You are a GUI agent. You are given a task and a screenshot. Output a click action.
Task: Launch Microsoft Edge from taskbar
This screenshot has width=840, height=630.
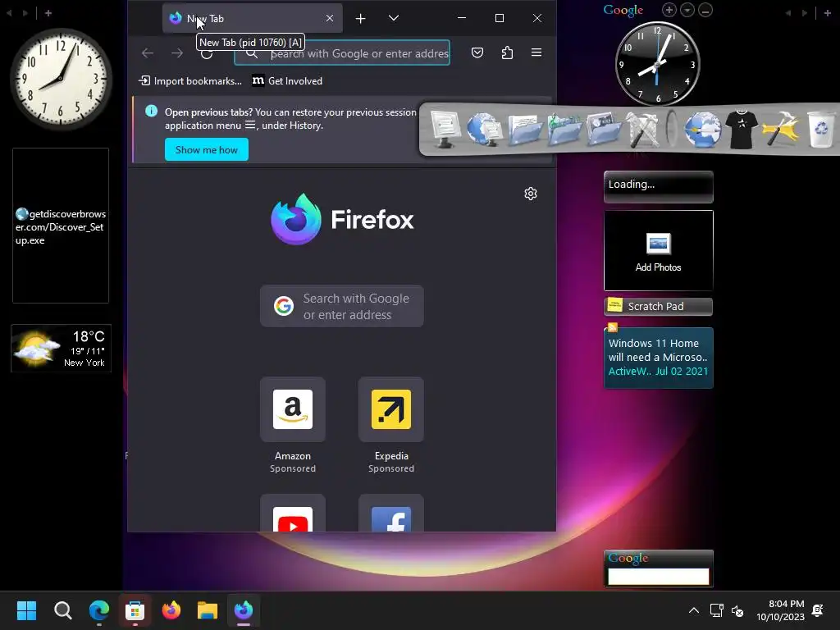click(x=99, y=610)
